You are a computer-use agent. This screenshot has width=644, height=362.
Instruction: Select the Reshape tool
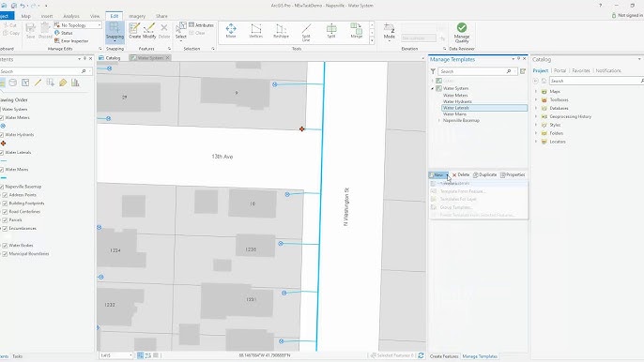tap(281, 31)
